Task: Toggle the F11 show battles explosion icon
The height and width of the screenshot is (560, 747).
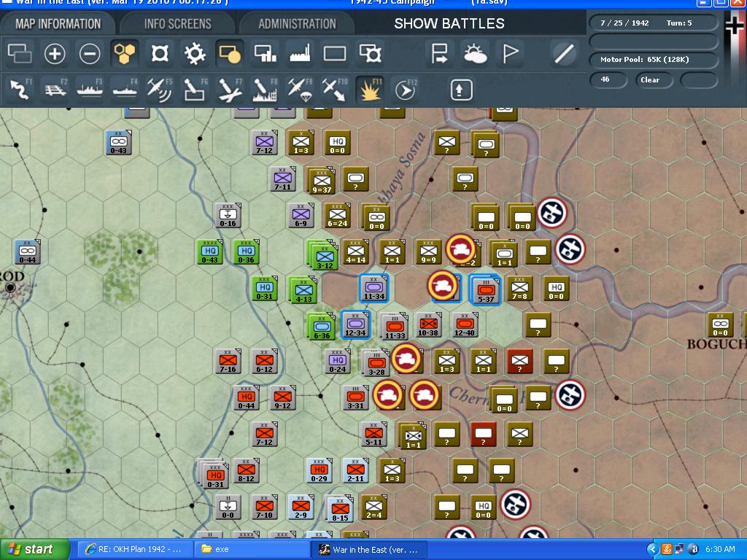Action: click(x=370, y=90)
